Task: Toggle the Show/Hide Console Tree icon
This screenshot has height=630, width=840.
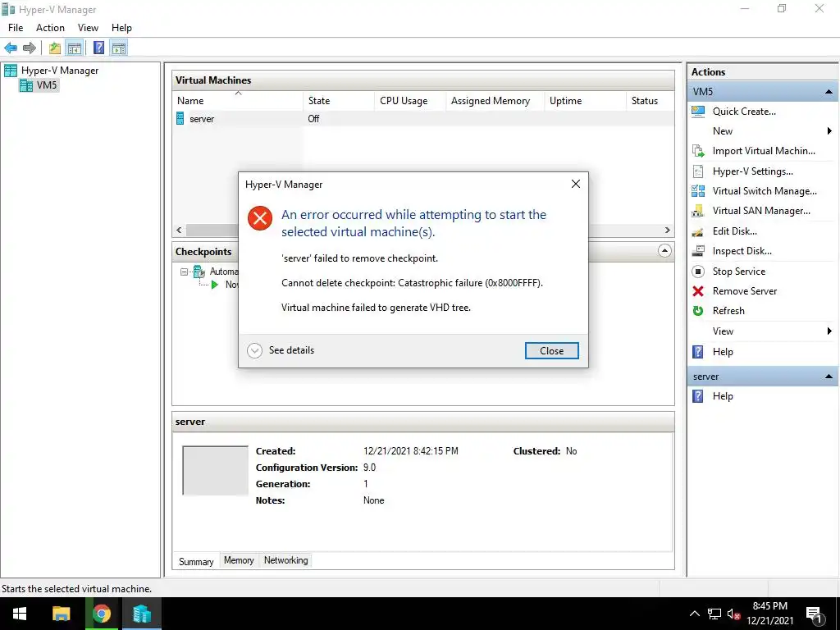Action: 75,48
